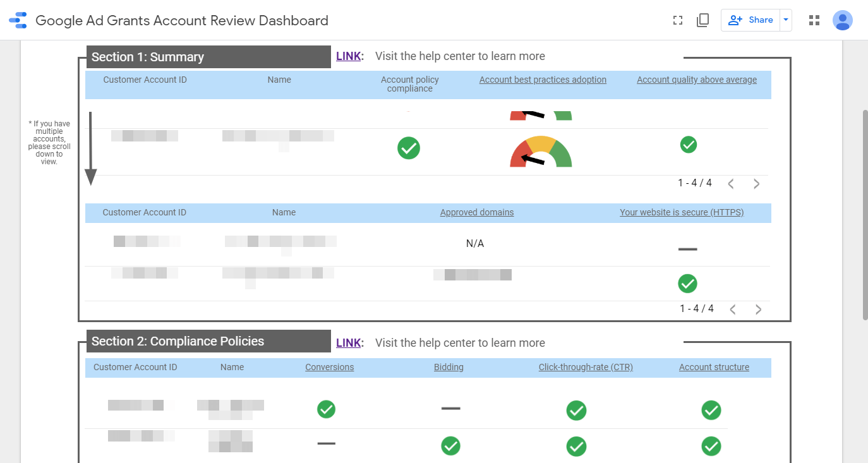
Task: Open the Section 2 help center LINK
Action: (x=348, y=343)
